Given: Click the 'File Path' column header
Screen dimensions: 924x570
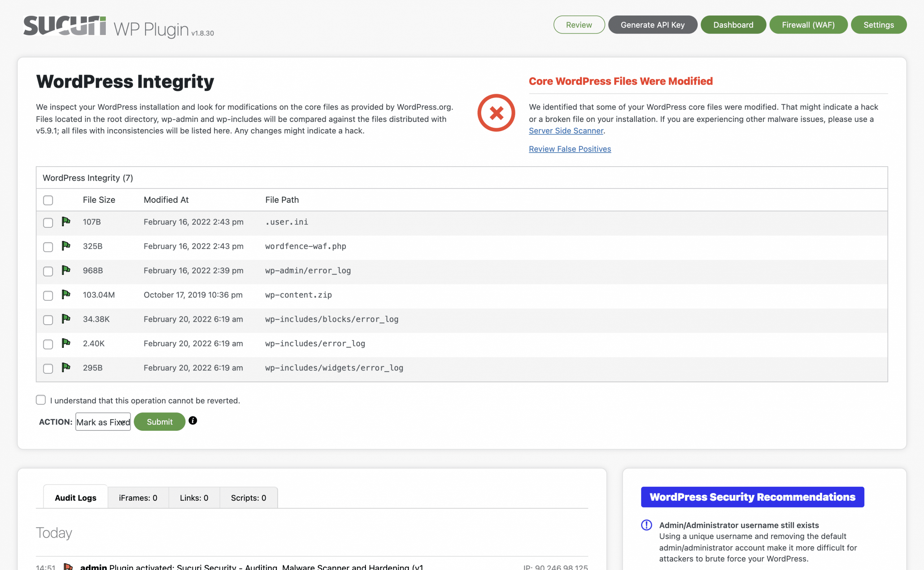Looking at the screenshot, I should click(282, 200).
